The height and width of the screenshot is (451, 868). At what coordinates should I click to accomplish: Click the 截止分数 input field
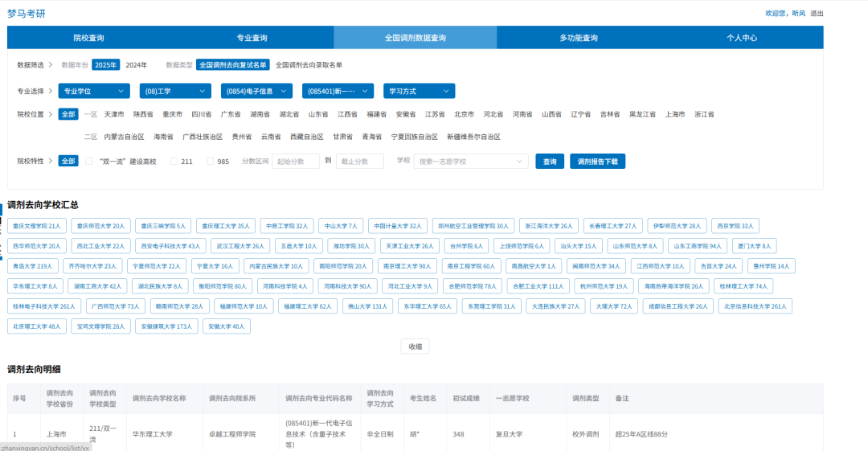click(360, 162)
